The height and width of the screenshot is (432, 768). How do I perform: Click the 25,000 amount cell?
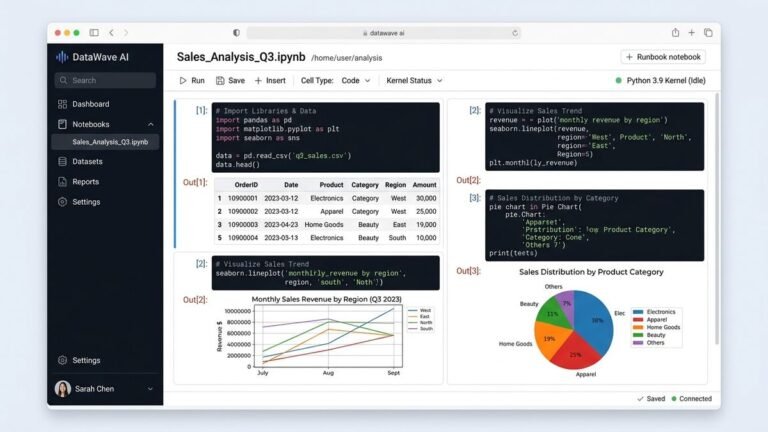(x=426, y=212)
